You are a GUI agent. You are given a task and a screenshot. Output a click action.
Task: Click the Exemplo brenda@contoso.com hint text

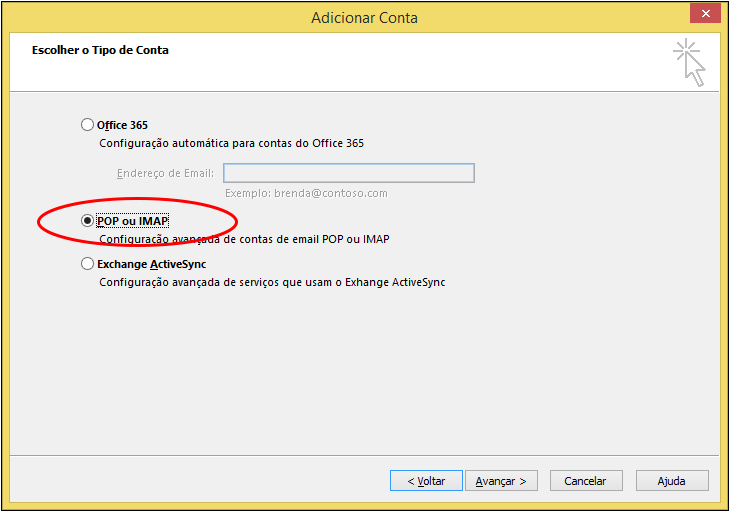pos(306,193)
